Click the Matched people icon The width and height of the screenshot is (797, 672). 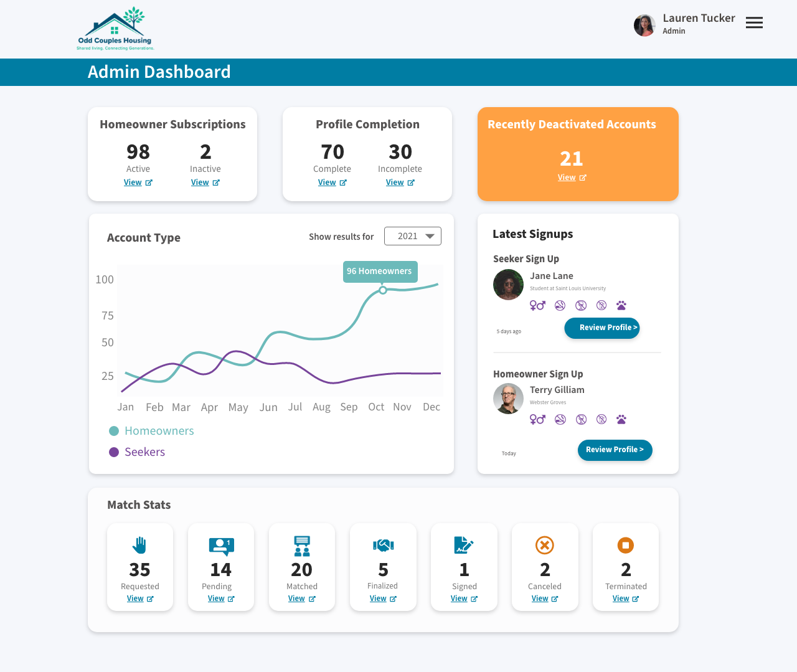pyautogui.click(x=302, y=546)
